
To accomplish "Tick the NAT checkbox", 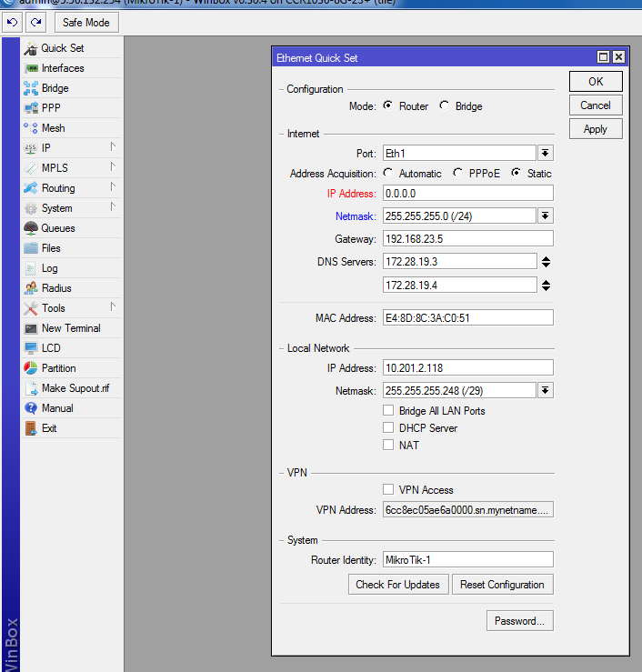I will click(x=389, y=446).
